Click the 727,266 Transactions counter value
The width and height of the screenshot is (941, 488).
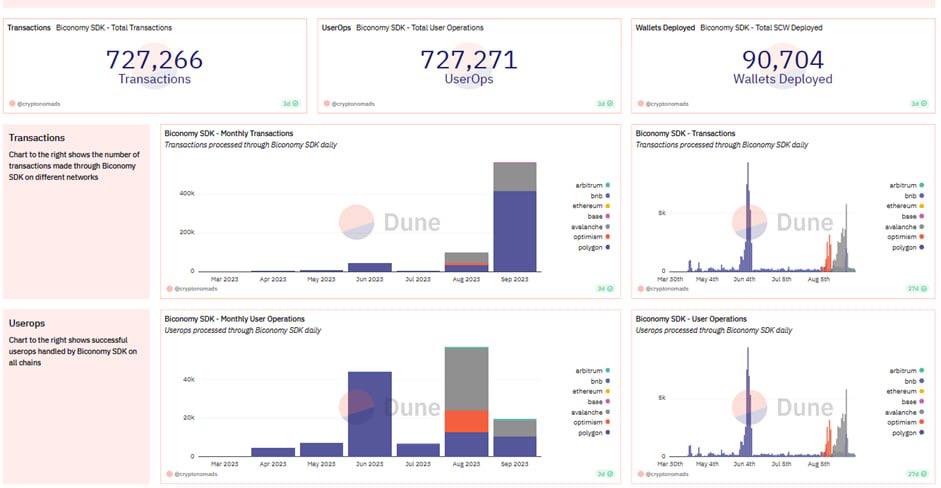[154, 60]
